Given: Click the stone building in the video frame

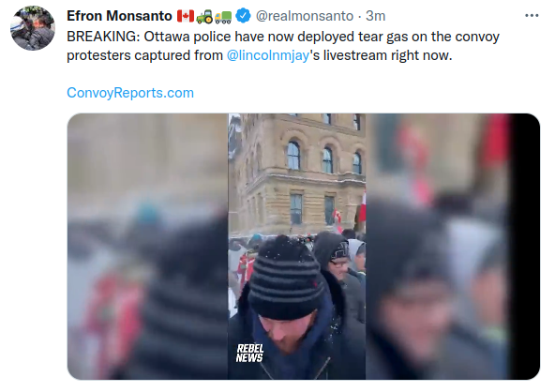Looking at the screenshot, I should pos(297,173).
